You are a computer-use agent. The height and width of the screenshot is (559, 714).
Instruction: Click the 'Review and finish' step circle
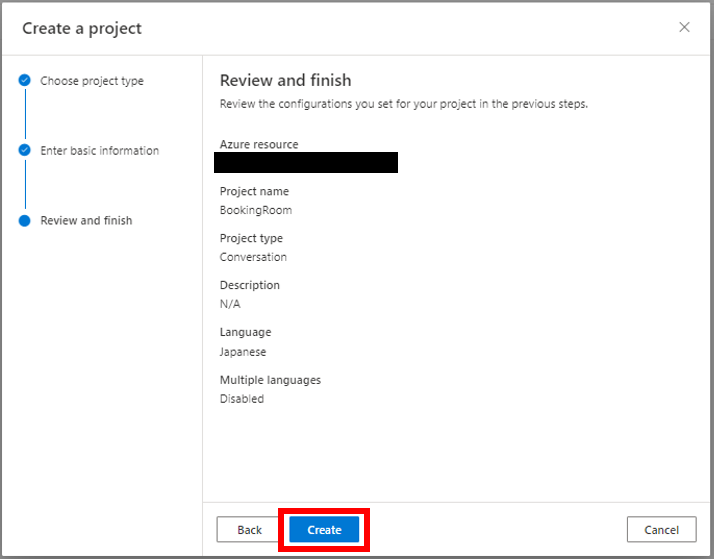[25, 221]
